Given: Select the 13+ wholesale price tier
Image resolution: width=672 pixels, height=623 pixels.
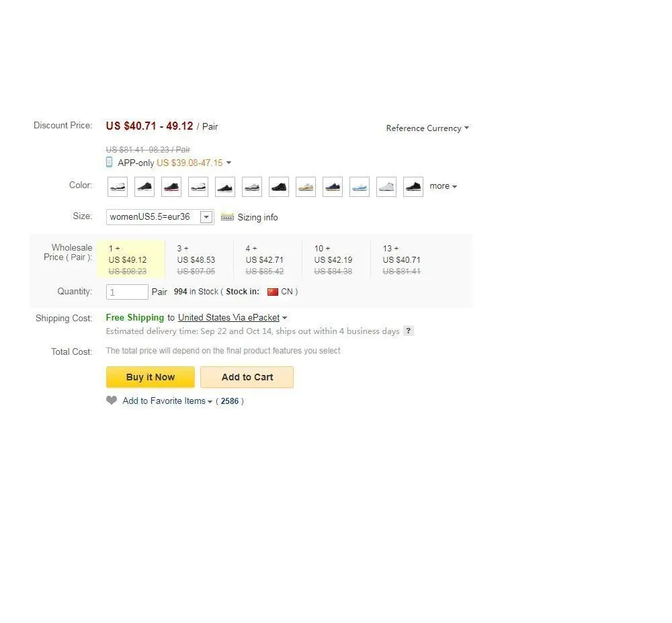Looking at the screenshot, I should 402,259.
